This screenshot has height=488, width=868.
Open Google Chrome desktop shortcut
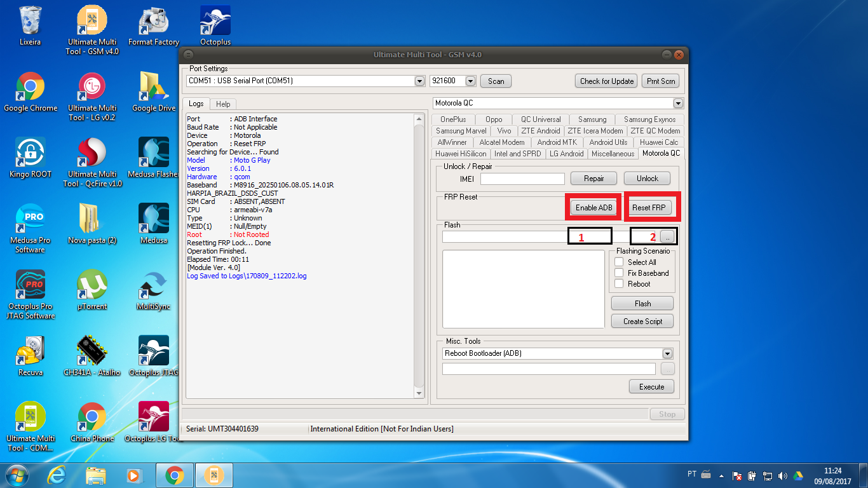[30, 92]
